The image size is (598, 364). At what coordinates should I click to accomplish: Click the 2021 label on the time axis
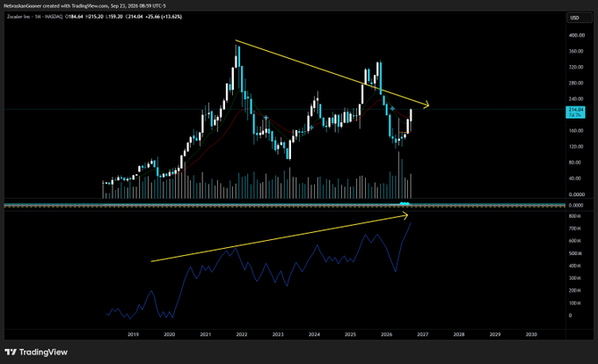[x=206, y=334]
